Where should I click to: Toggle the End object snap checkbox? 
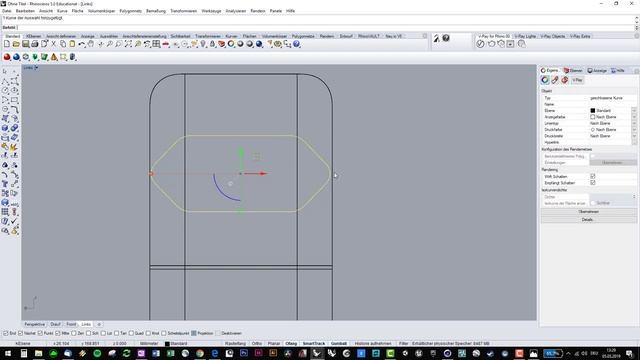click(6, 333)
